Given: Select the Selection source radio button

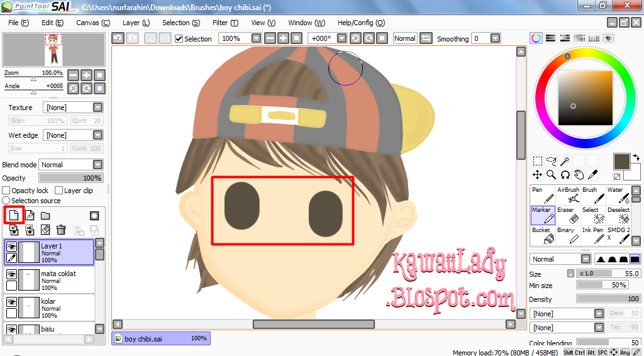Looking at the screenshot, I should pos(6,201).
